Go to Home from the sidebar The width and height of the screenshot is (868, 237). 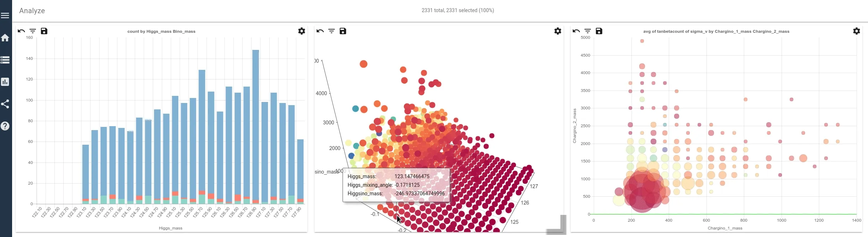[x=5, y=38]
